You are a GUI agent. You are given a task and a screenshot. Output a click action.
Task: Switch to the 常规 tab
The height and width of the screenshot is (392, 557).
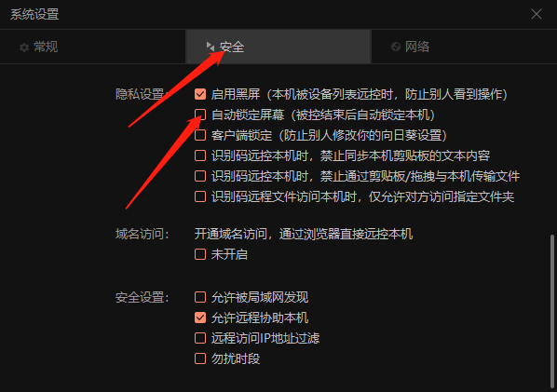tap(93, 47)
